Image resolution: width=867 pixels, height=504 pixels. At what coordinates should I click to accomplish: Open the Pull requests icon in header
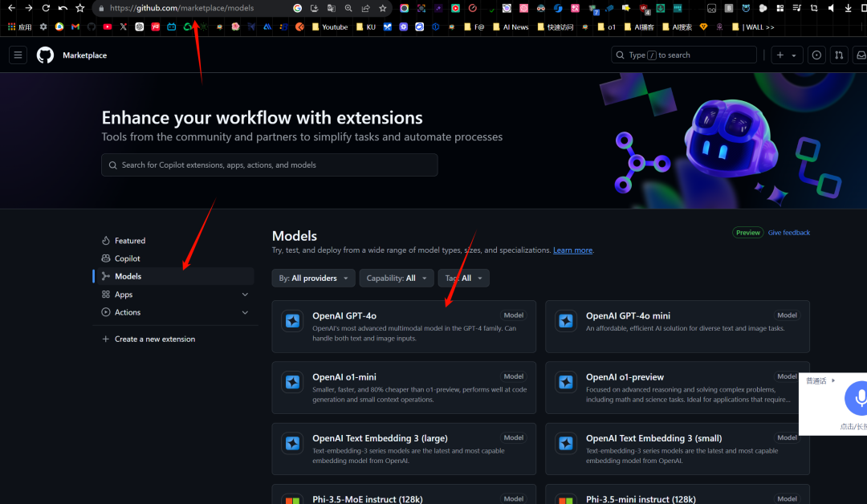click(839, 55)
